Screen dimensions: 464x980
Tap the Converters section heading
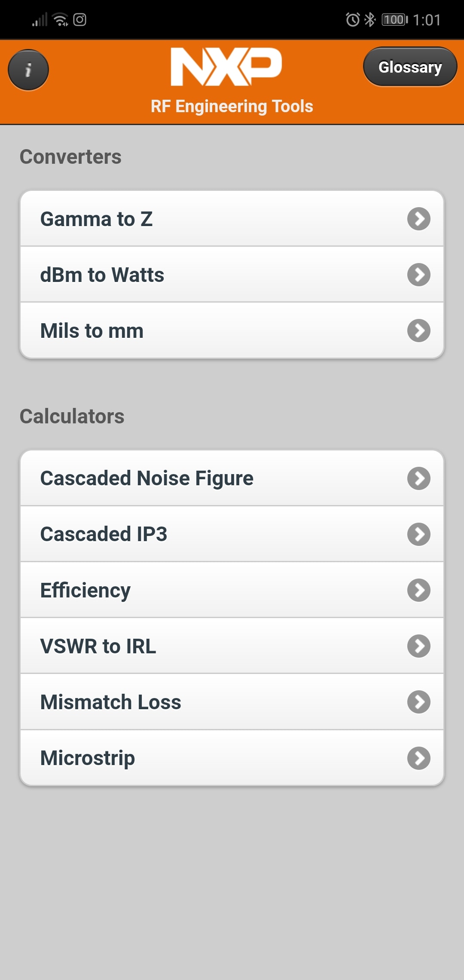[70, 157]
